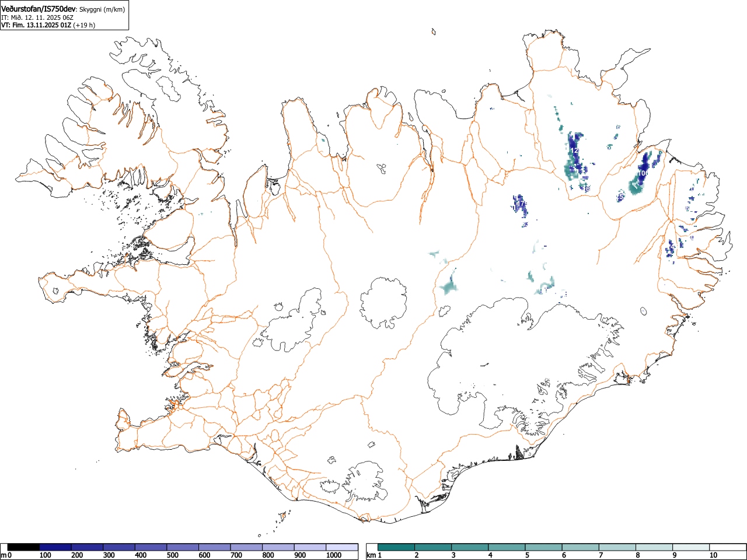The height and width of the screenshot is (560, 747).
Task: Click the '10' label on km legend
Action: point(713,555)
